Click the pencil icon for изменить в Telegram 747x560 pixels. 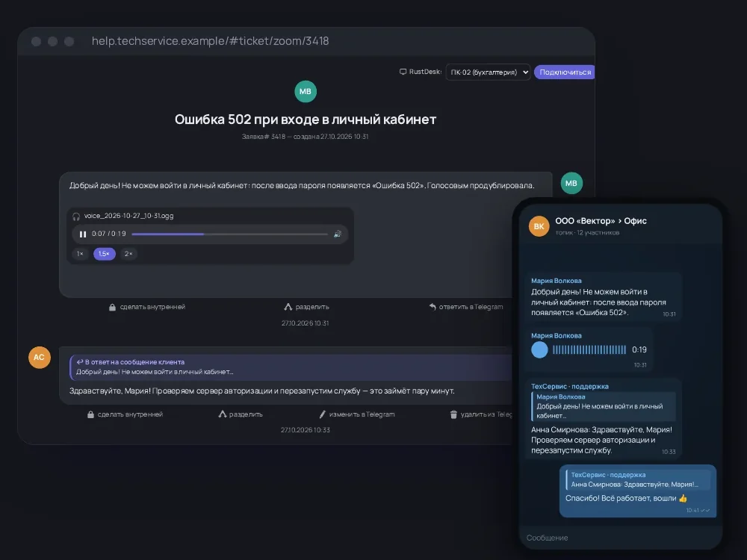coord(323,414)
